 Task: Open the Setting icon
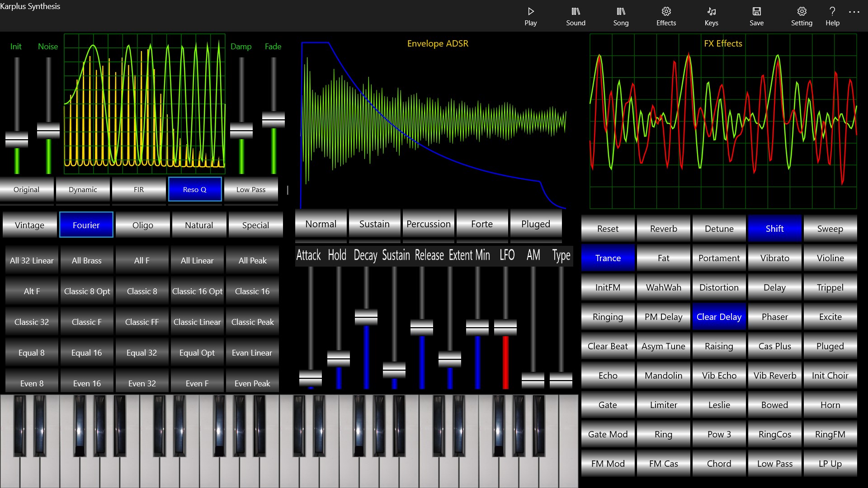click(802, 16)
